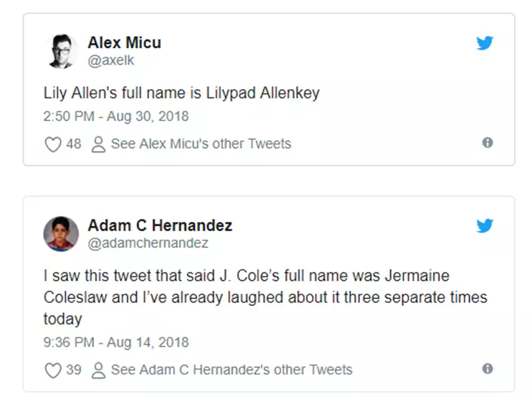Viewport: 532px width, 401px height.
Task: Open Adam C Hernandez's profile picture
Action: (61, 234)
